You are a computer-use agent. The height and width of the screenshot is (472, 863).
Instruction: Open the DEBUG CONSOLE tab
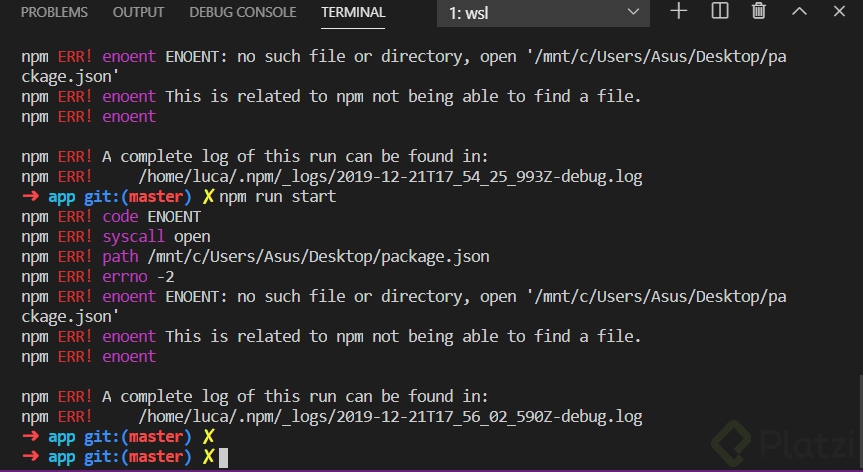pyautogui.click(x=243, y=12)
